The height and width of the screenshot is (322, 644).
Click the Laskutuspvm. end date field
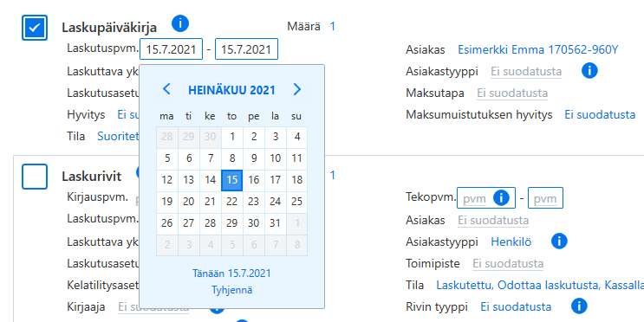pos(246,49)
